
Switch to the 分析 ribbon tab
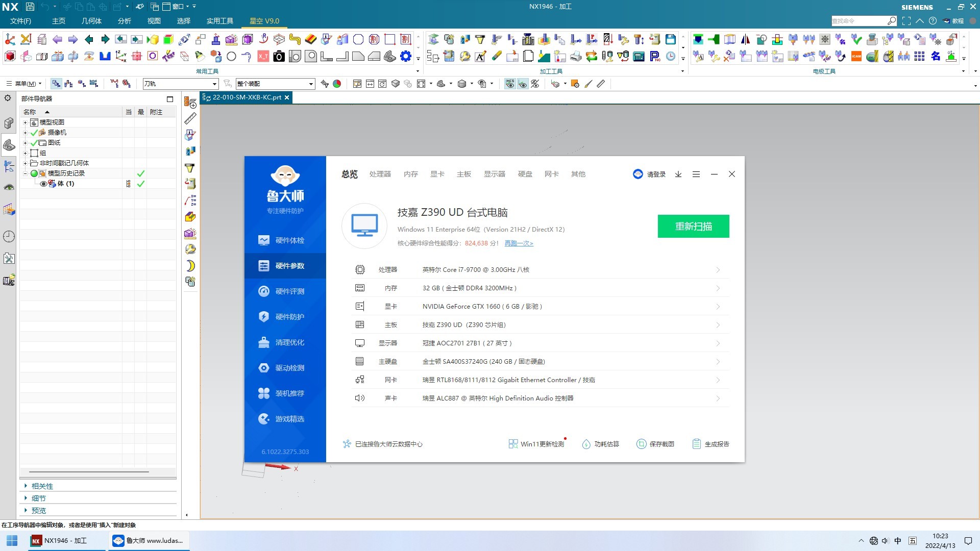124,21
